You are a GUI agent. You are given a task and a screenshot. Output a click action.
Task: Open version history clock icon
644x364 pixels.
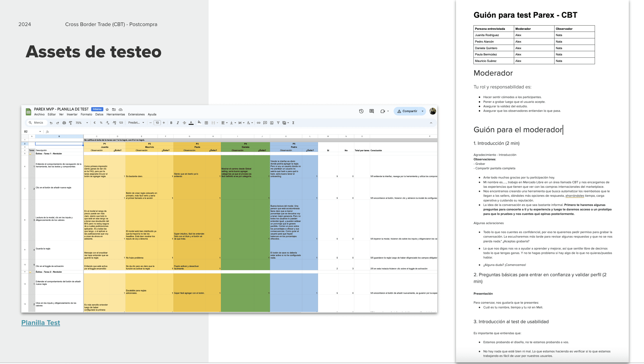coord(361,111)
